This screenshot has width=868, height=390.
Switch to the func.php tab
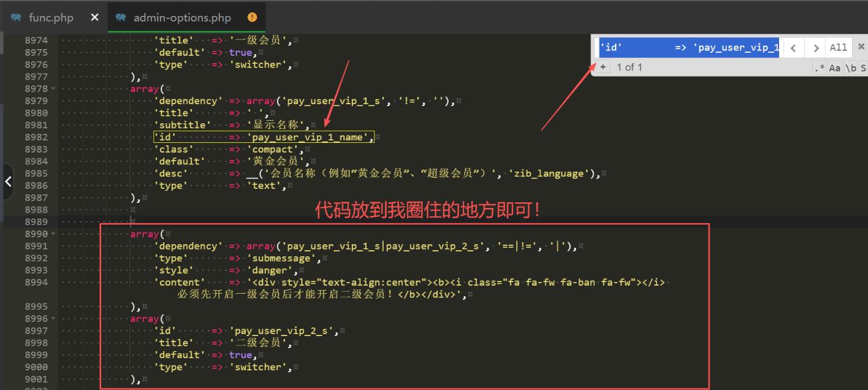click(x=51, y=17)
